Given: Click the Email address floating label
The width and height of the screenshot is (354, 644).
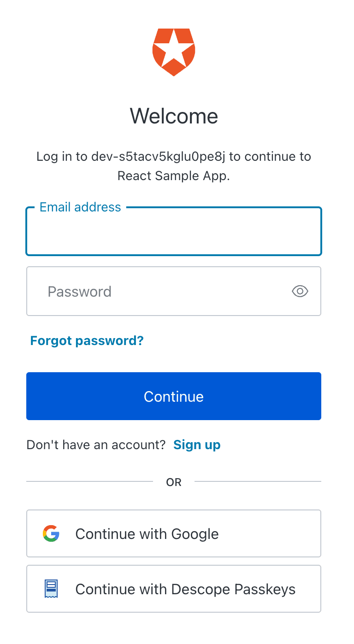Looking at the screenshot, I should [79, 207].
